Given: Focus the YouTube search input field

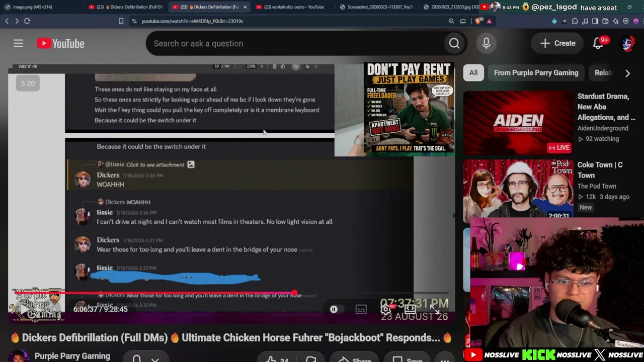Looking at the screenshot, I should coord(294,44).
